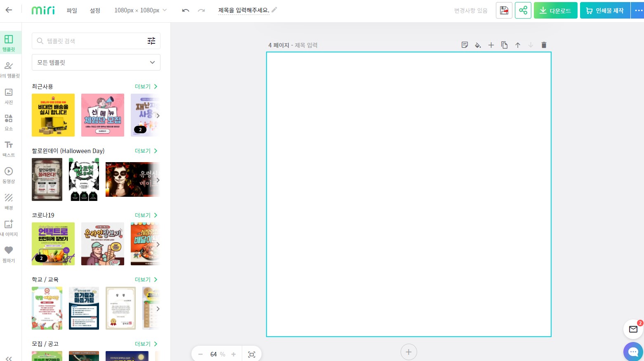
Task: Open the more options ellipsis button
Action: (638, 10)
